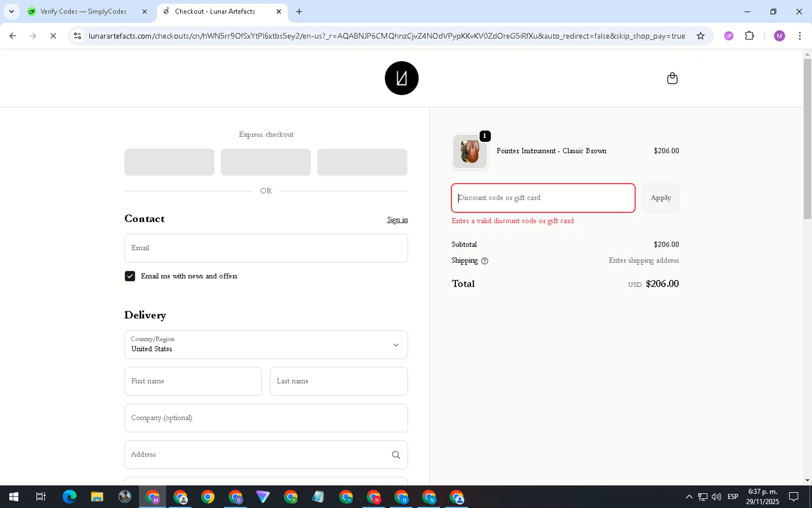Image resolution: width=812 pixels, height=508 pixels.
Task: Switch to the Verify Codes — SimplyCodes tab
Action: [83, 11]
